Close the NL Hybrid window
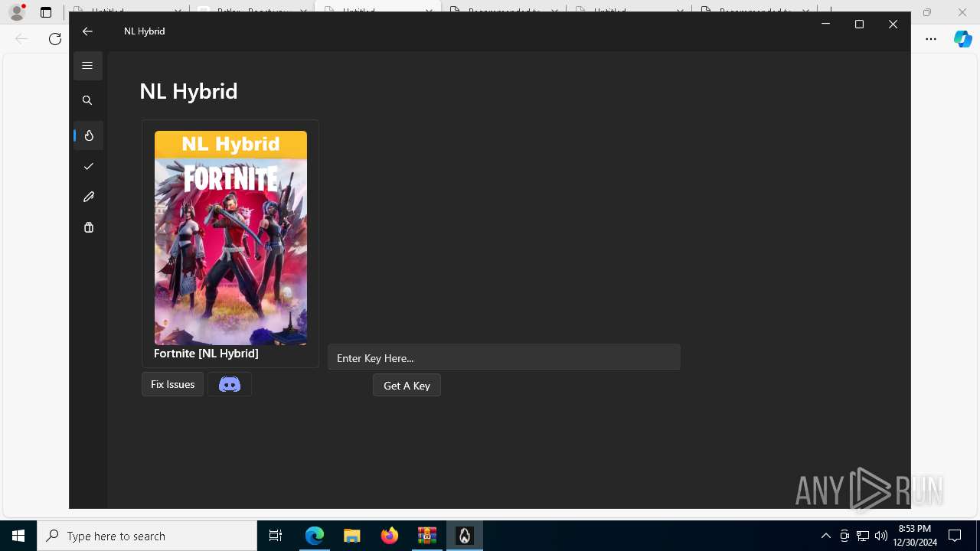Viewport: 980px width, 551px height. click(x=893, y=24)
